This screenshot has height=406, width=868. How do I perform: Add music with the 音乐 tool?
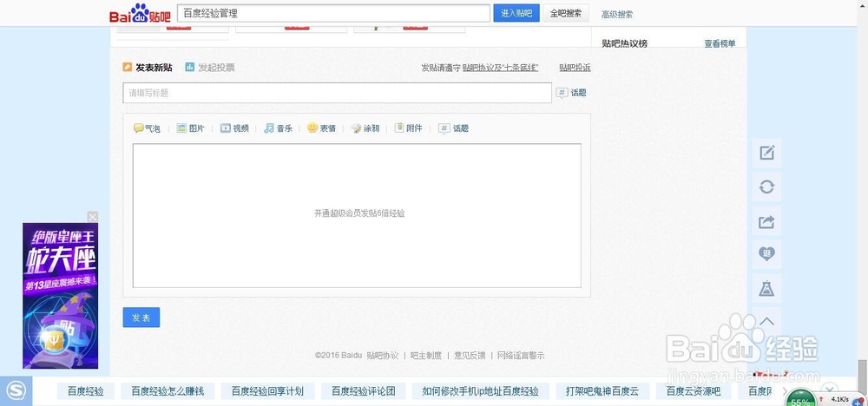tap(278, 128)
